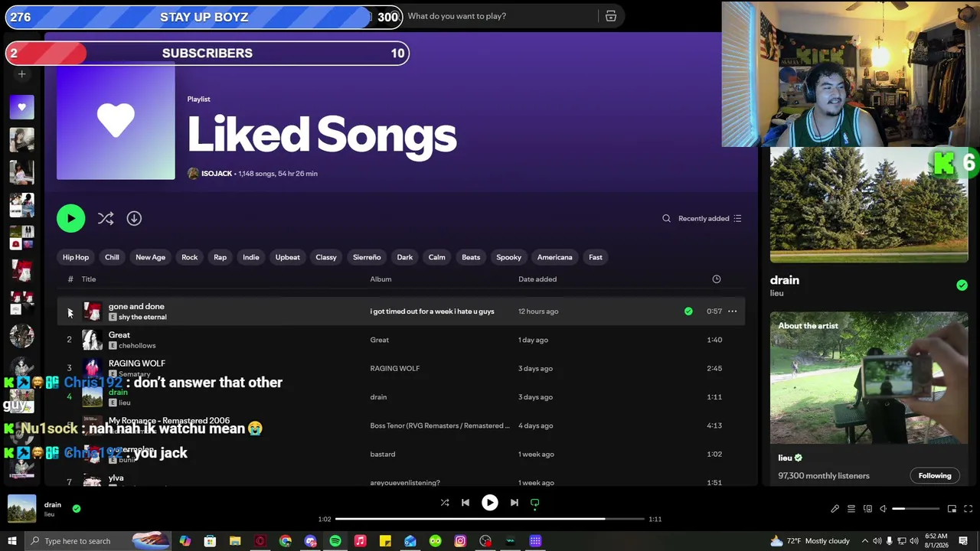This screenshot has width=980, height=551.
Task: Filter liked songs by New Age
Action: (x=150, y=257)
